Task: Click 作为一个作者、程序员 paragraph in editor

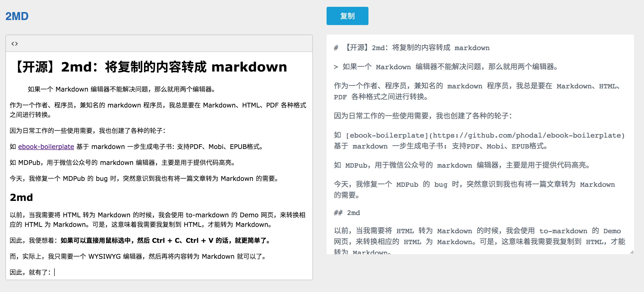Action: (158, 110)
